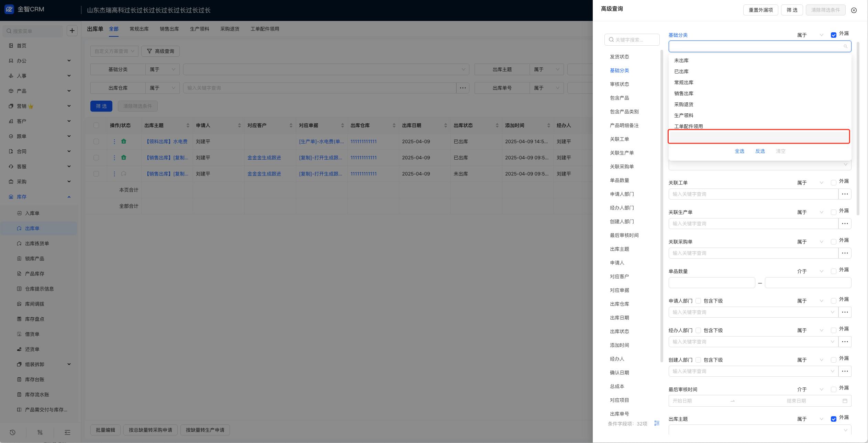Open the 入库单 sidebar item
The height and width of the screenshot is (443, 868).
click(x=32, y=213)
